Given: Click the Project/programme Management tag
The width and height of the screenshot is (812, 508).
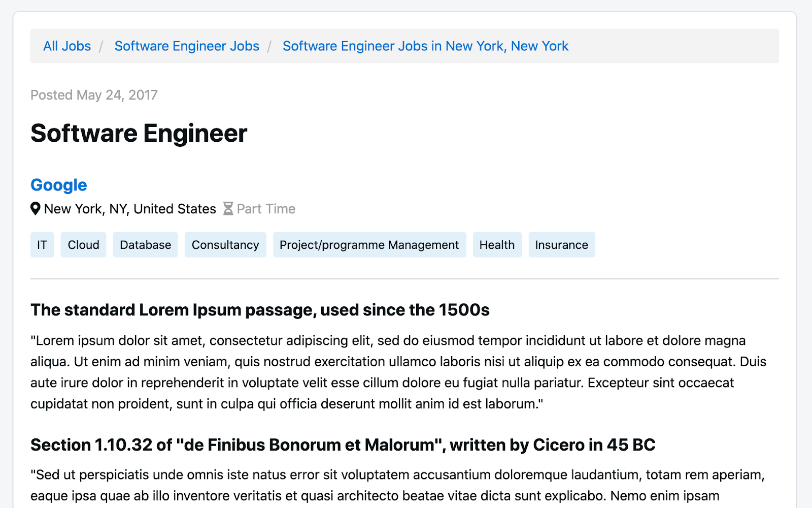Looking at the screenshot, I should 369,245.
